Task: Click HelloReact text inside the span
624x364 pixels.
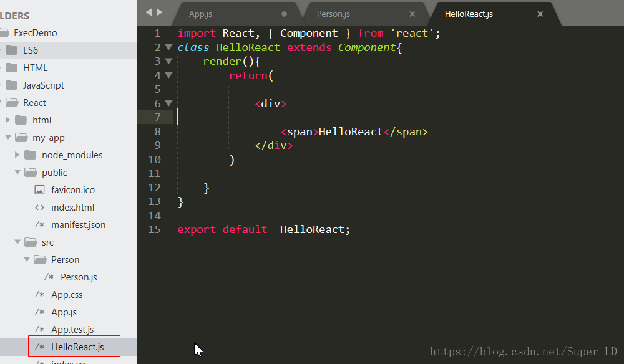Action: 351,132
